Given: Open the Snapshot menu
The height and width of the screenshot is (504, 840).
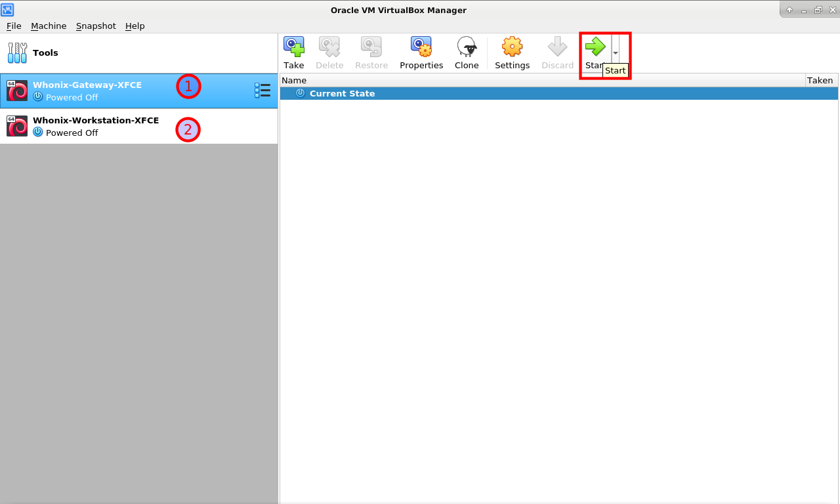Looking at the screenshot, I should click(x=96, y=26).
